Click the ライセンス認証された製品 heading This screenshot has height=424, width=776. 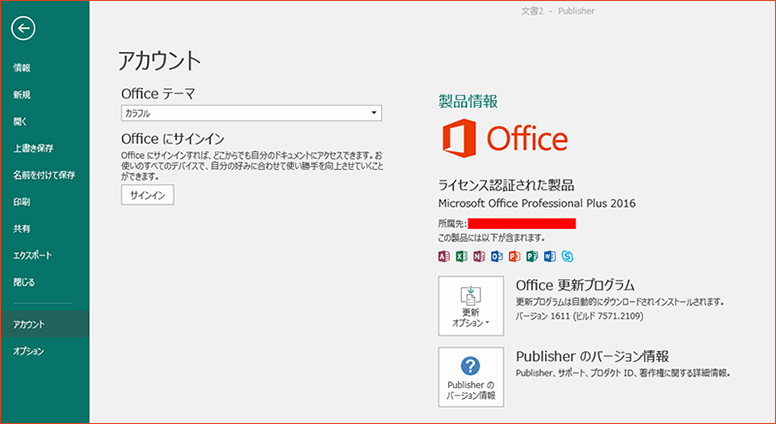(506, 186)
